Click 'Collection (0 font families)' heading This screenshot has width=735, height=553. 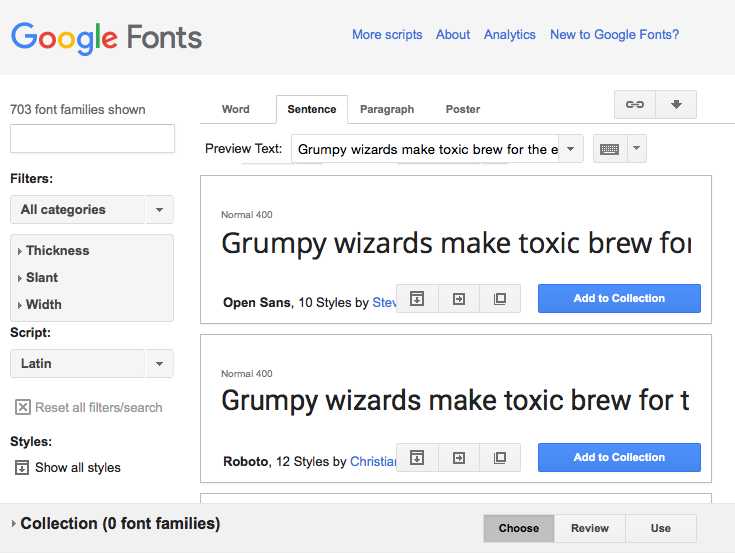[120, 523]
